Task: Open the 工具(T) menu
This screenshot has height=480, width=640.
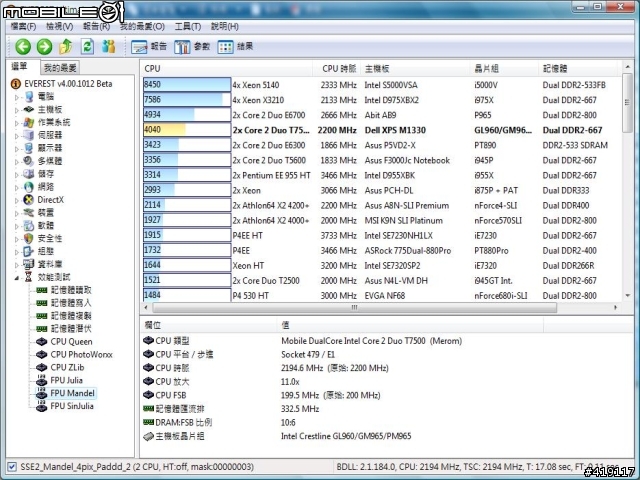Action: pyautogui.click(x=188, y=27)
